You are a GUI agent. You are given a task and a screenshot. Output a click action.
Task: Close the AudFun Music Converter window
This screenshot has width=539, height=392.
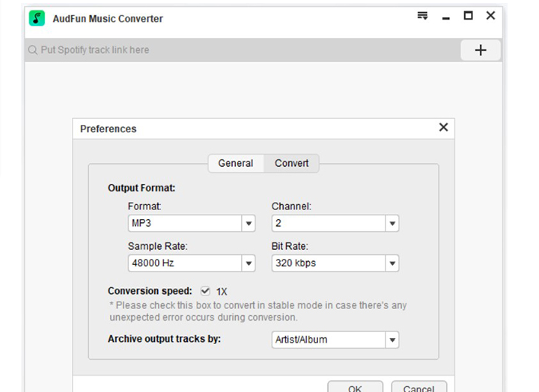tap(490, 16)
